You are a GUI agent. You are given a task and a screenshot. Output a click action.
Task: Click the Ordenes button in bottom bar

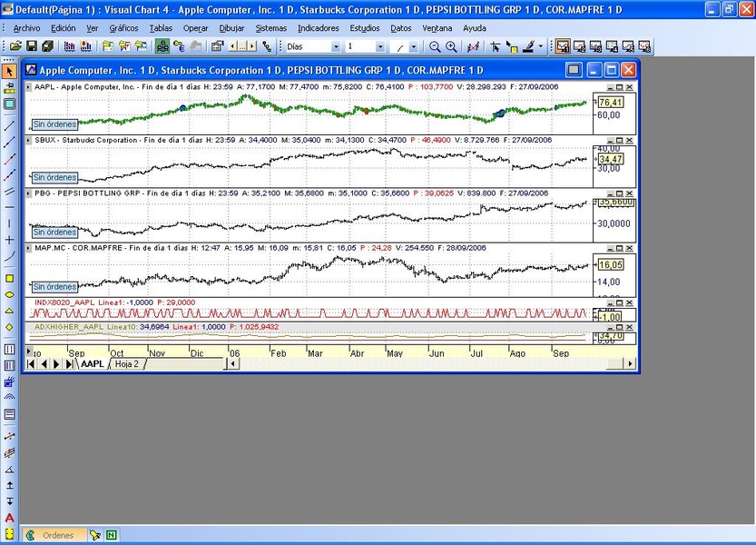click(x=55, y=535)
